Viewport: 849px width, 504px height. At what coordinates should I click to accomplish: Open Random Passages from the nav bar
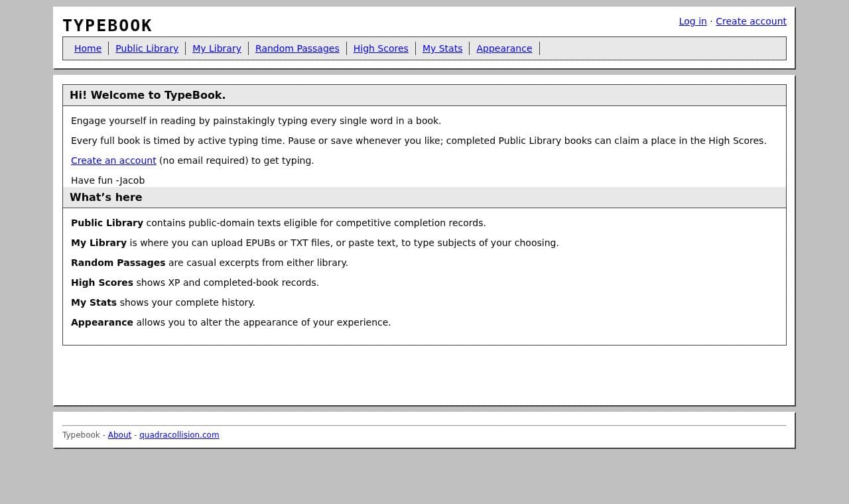point(297,48)
